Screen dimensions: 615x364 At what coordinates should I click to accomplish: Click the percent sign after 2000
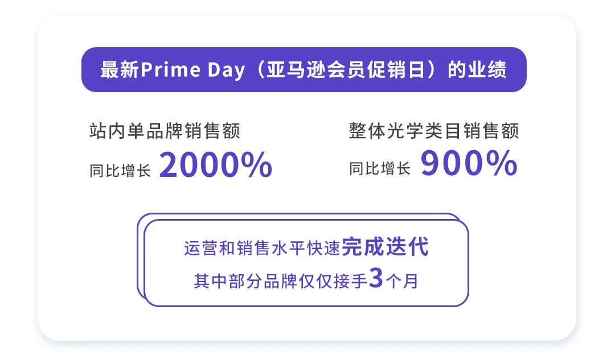(256, 165)
